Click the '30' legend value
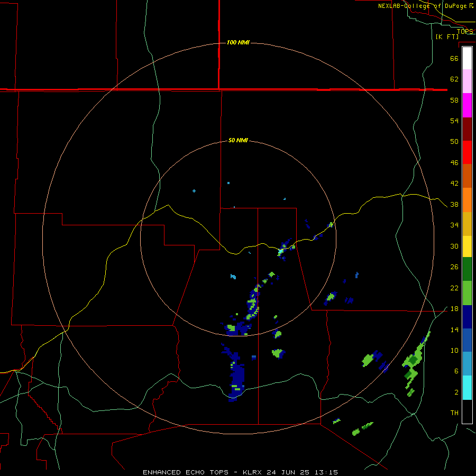The height and width of the screenshot is (476, 476). coord(454,246)
